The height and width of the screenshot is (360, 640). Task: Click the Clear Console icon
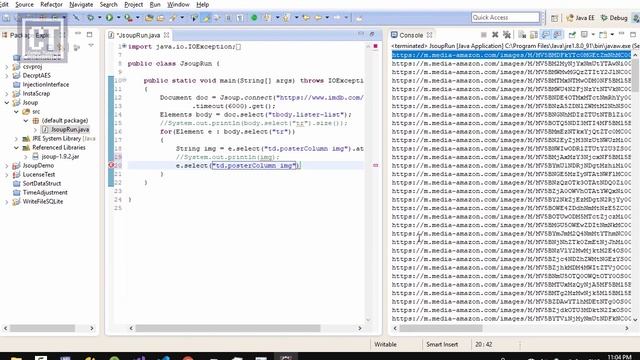[522, 35]
